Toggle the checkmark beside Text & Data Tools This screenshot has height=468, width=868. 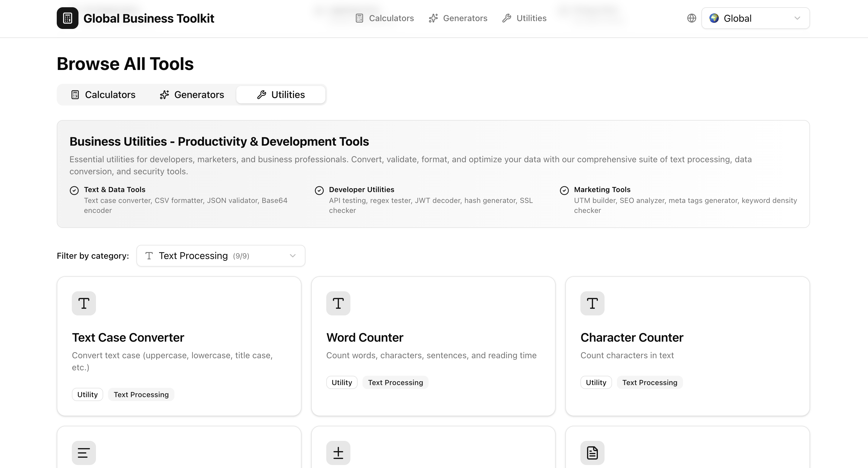click(74, 191)
